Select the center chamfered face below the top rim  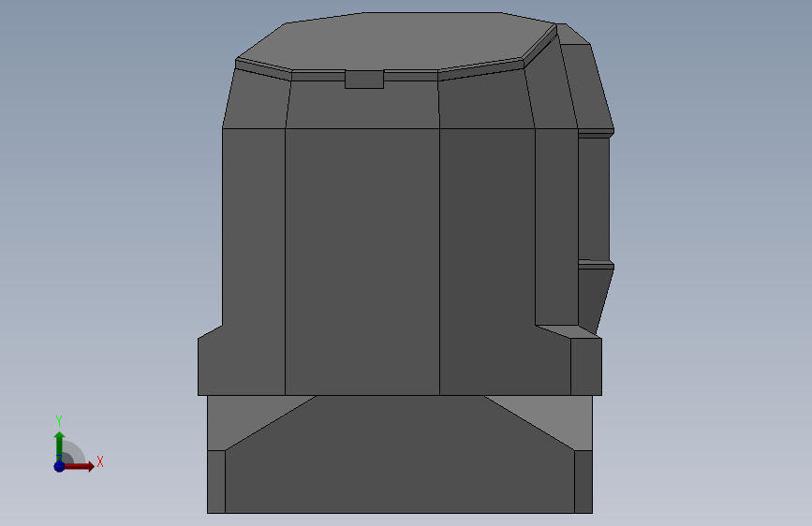pos(362,105)
